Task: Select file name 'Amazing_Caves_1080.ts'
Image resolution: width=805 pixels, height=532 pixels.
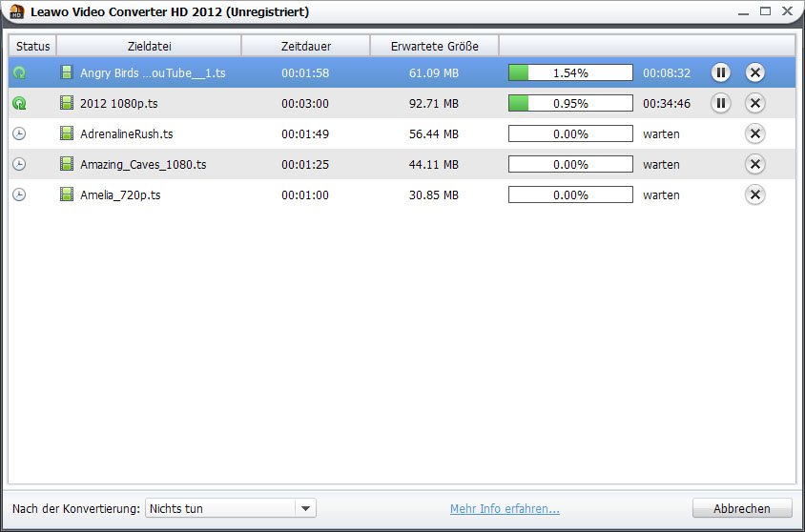Action: pyautogui.click(x=143, y=165)
